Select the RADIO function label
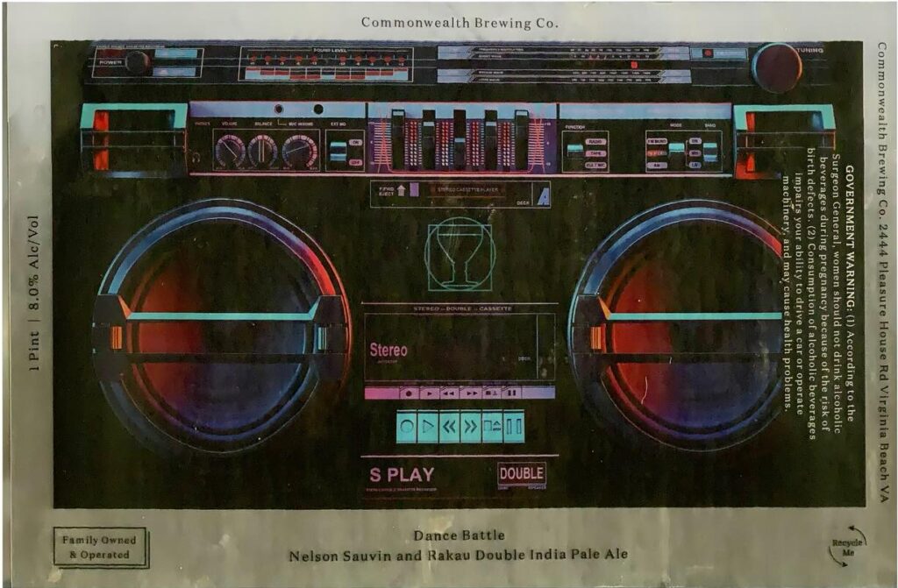The width and height of the screenshot is (898, 588). click(595, 141)
